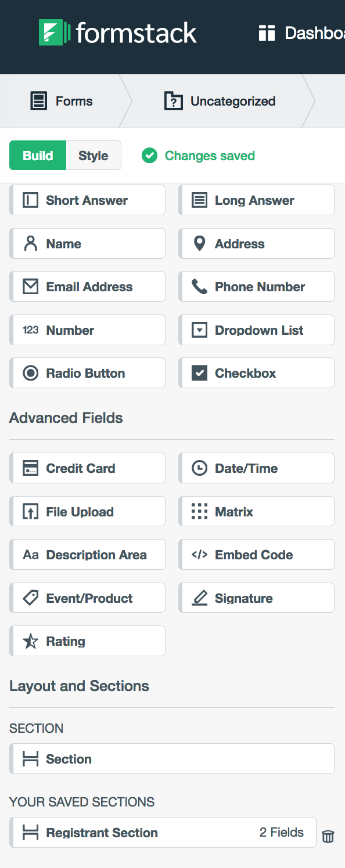Open the Uncategorized folder breadcrumb

tap(220, 101)
